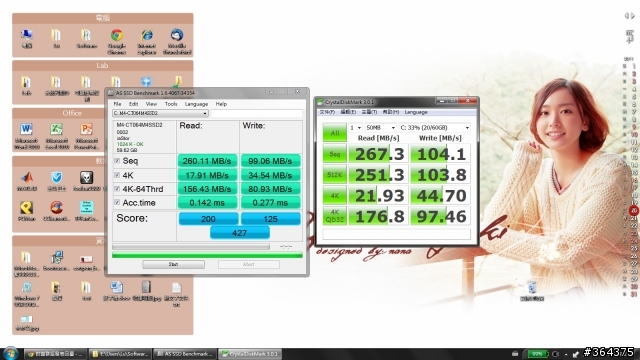Switch to the CrystalDiskMark taskbar button
Image resolution: width=640 pixels, height=360 pixels.
[x=250, y=354]
